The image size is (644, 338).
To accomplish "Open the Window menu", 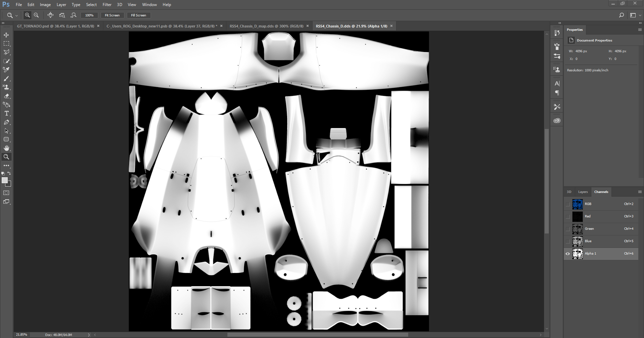I will [149, 5].
